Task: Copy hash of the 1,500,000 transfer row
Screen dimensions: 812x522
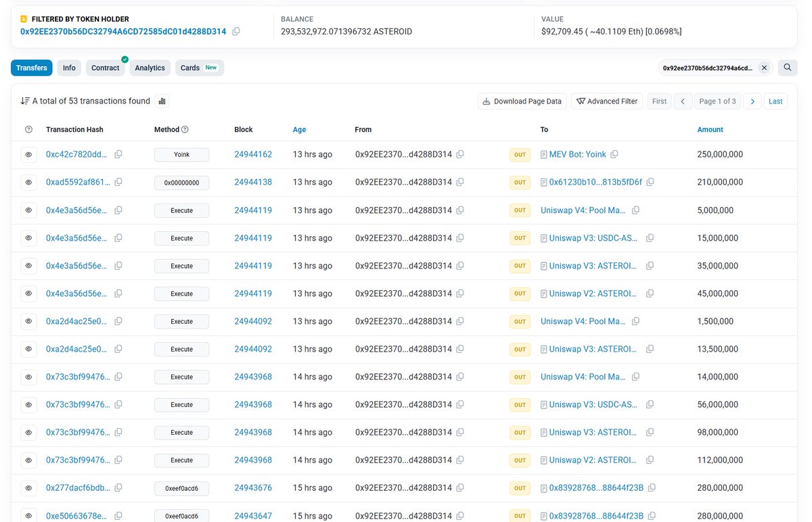Action: (118, 321)
